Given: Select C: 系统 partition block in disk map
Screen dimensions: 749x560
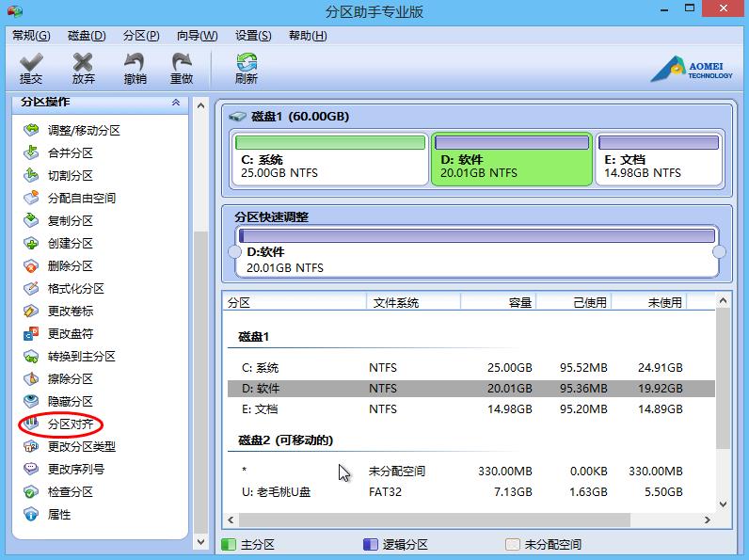Looking at the screenshot, I should (x=329, y=159).
